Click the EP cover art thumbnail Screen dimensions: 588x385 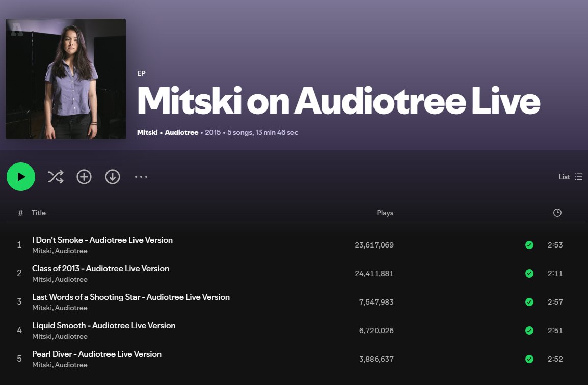click(x=66, y=79)
